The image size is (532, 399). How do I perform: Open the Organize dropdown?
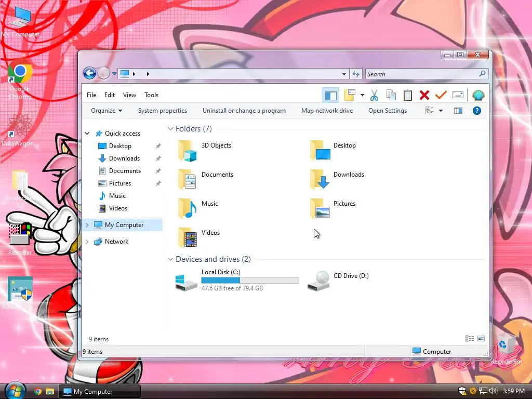106,111
